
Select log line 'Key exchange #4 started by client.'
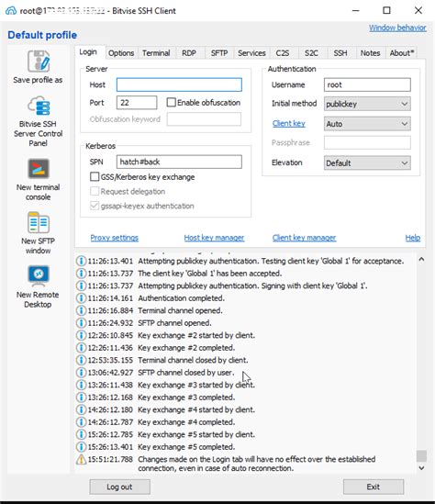(x=196, y=409)
